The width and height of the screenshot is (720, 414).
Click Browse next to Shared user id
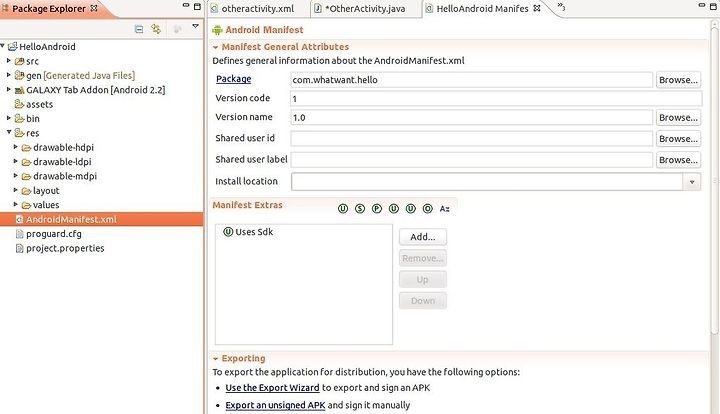point(678,139)
